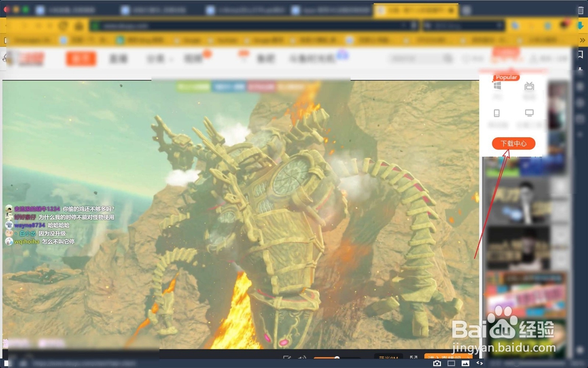Viewport: 588px width, 368px height.
Task: Click the 下载中心 button
Action: [513, 144]
